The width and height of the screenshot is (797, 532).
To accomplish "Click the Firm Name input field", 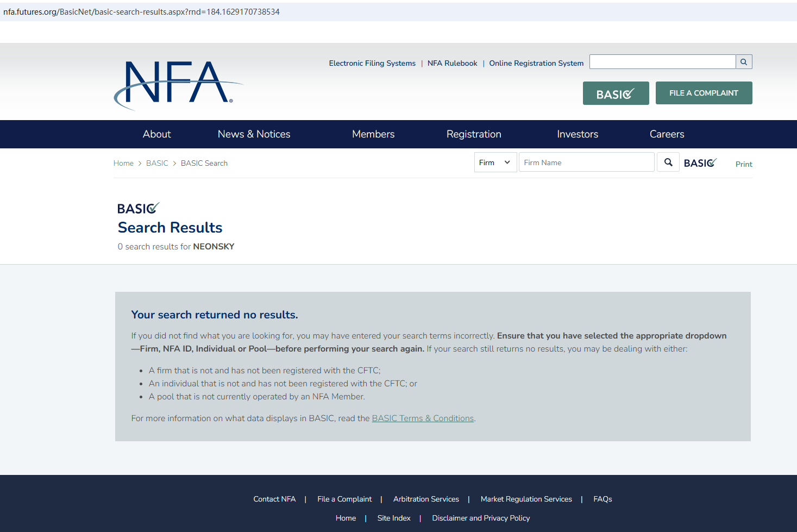I will click(x=587, y=162).
